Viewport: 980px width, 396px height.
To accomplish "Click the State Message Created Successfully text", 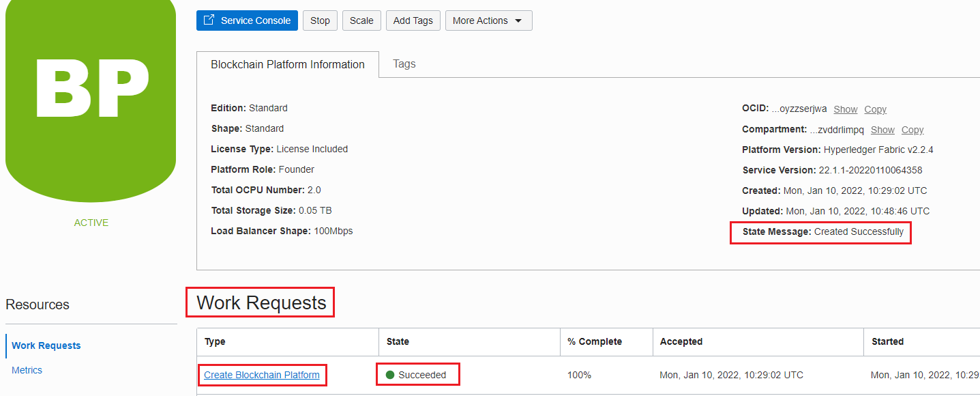I will click(x=823, y=231).
